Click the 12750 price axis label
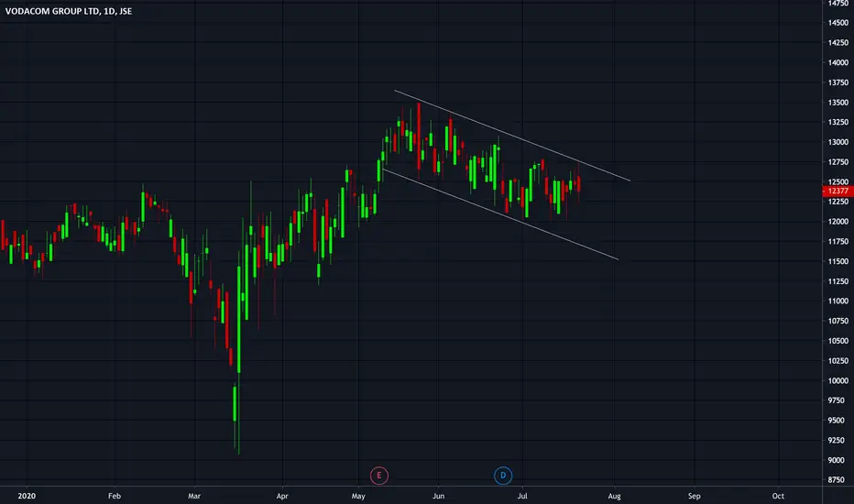Viewport: 854px width, 504px height. tap(838, 162)
